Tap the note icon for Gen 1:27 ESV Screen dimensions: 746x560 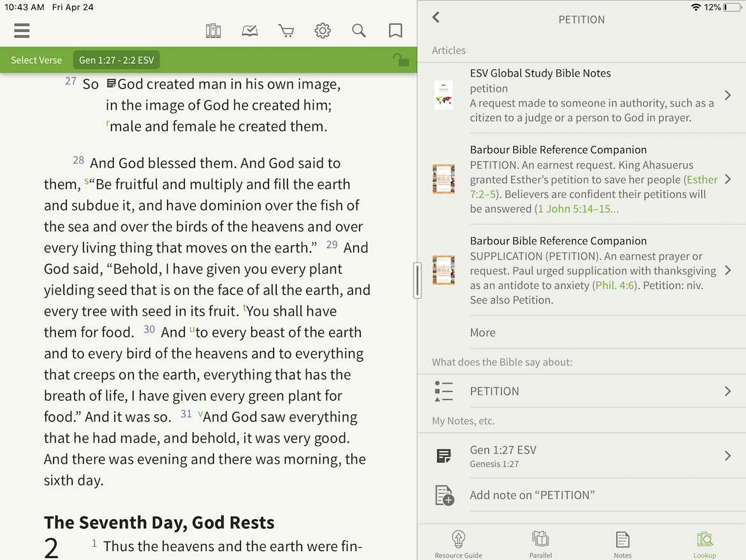point(443,456)
